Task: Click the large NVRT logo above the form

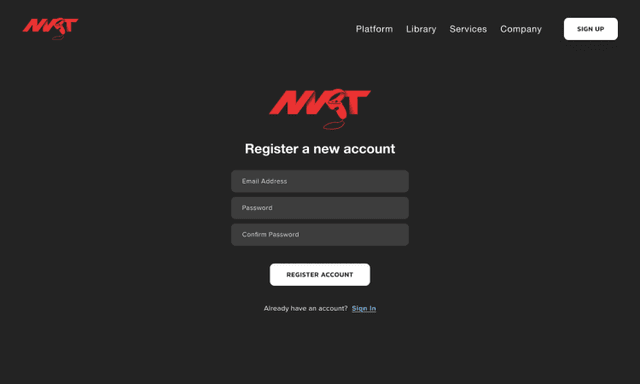Action: click(x=320, y=109)
